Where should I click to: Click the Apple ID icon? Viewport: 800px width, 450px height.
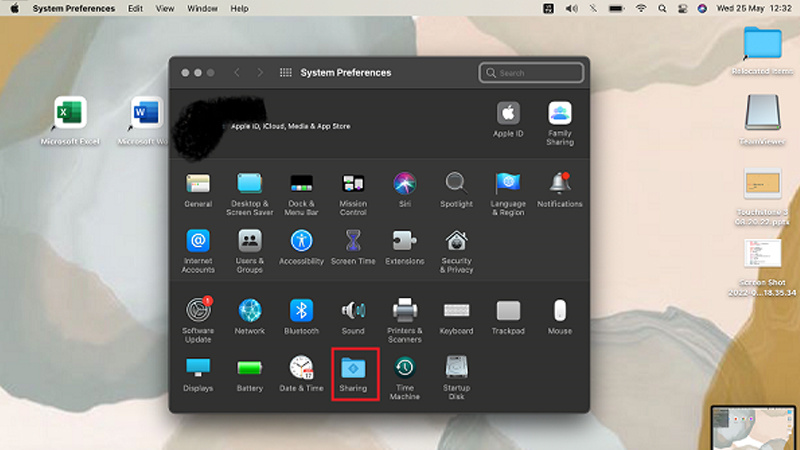tap(508, 113)
